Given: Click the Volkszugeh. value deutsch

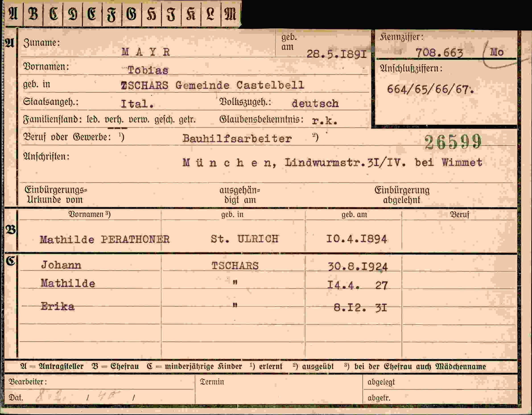Looking at the screenshot, I should [315, 103].
